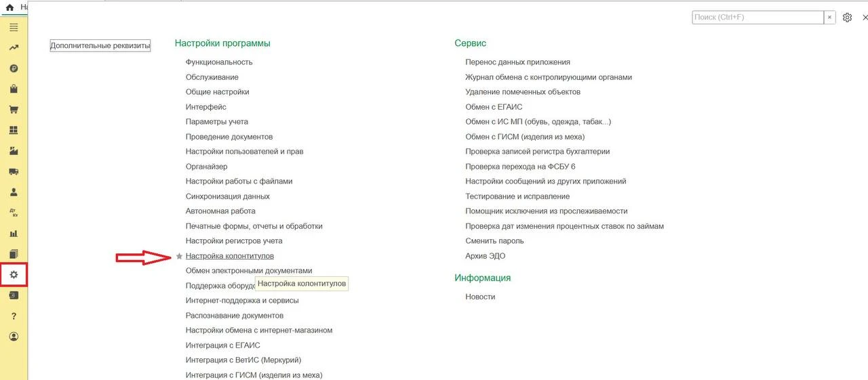This screenshot has width=868, height=380.
Task: Open the factory production sidebar icon
Action: coord(14,150)
